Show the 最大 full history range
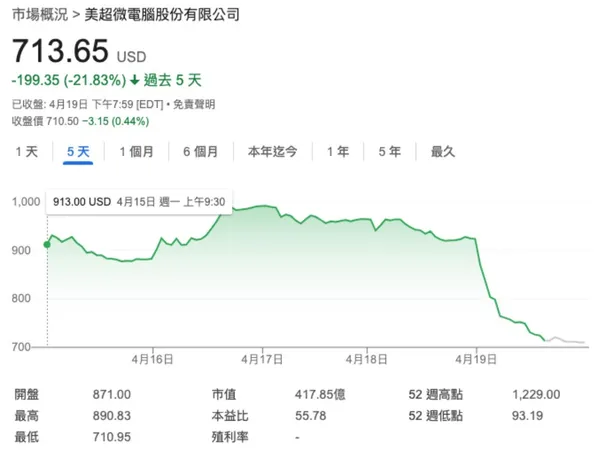600x450 pixels. point(442,152)
